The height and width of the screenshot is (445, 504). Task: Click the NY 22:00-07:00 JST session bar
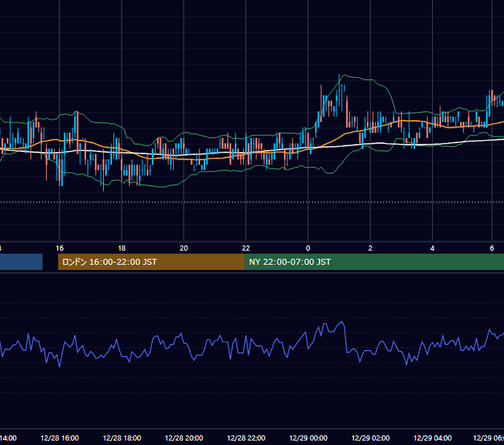click(374, 262)
